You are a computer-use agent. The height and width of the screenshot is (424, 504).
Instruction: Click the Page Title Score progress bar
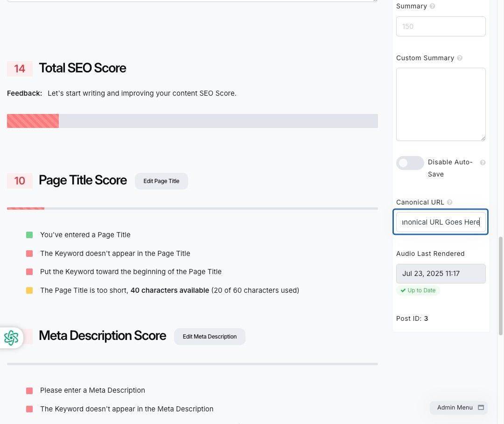(x=192, y=208)
